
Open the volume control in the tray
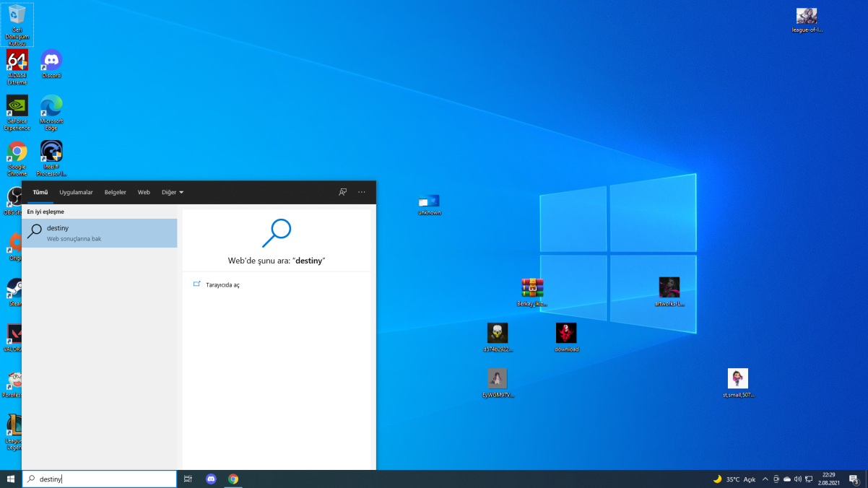pyautogui.click(x=797, y=479)
